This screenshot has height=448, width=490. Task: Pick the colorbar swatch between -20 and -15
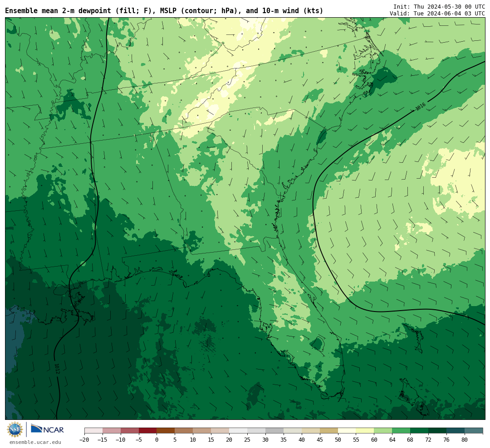[x=93, y=431]
